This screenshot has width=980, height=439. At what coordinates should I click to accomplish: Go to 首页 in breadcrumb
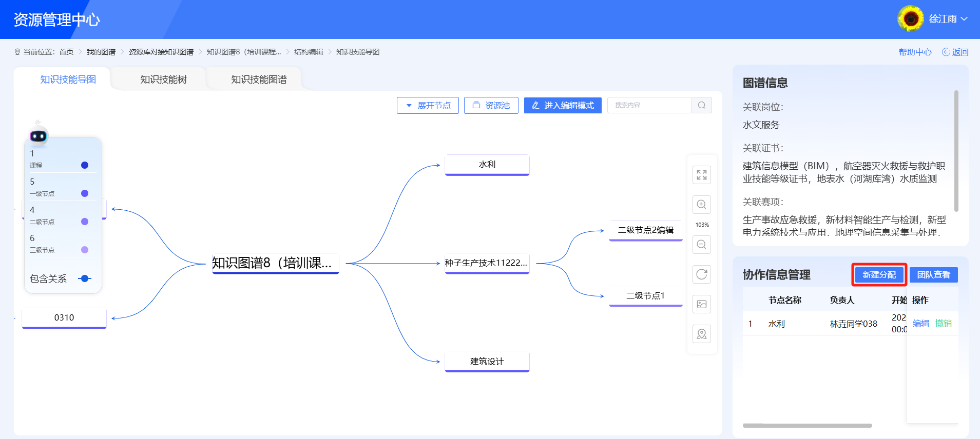click(66, 52)
